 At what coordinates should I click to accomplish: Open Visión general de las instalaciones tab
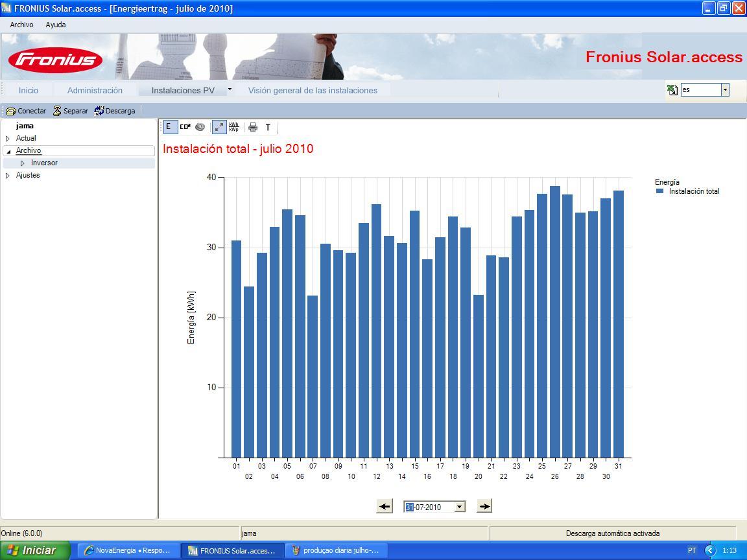coord(313,90)
